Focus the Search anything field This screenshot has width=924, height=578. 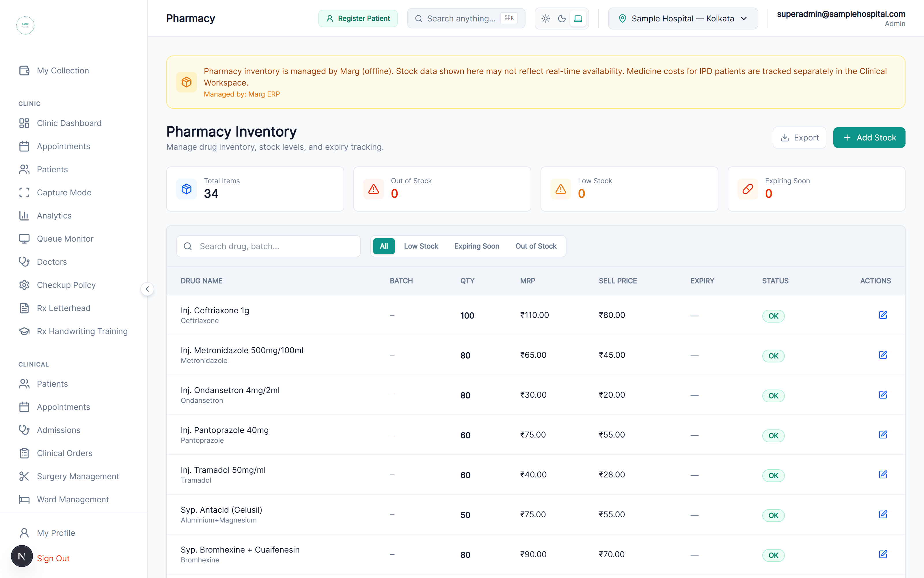pos(466,18)
